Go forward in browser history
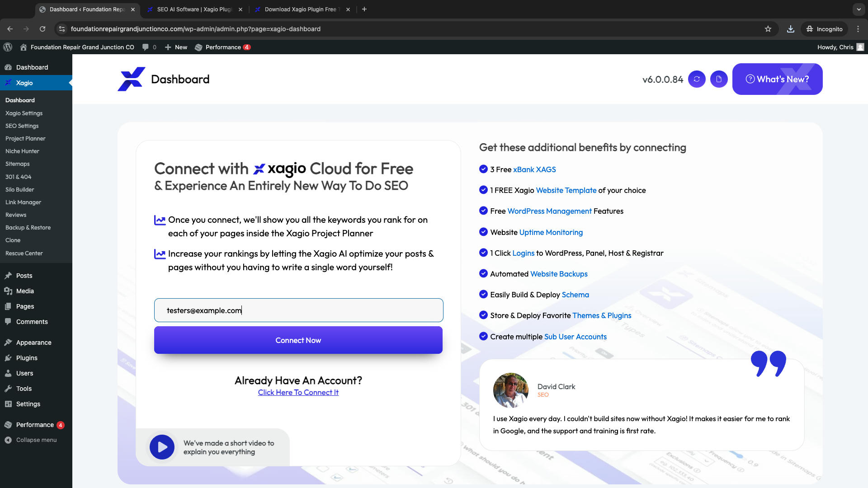The height and width of the screenshot is (488, 868). (x=26, y=29)
